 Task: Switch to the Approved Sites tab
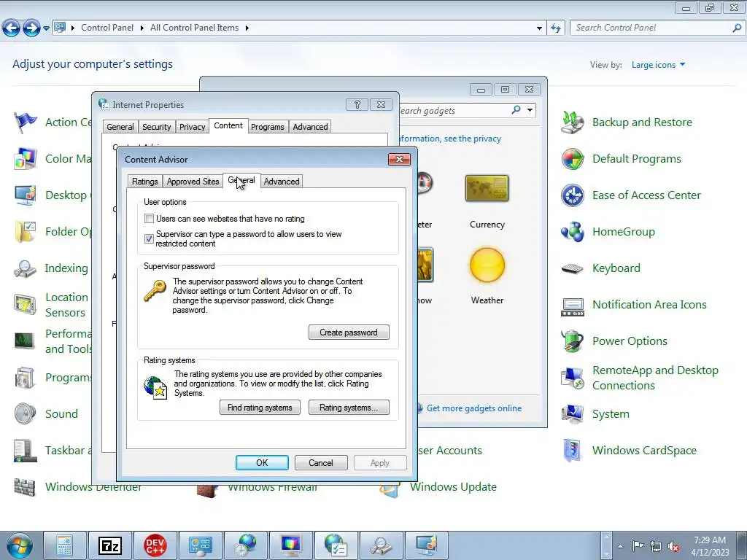click(193, 182)
